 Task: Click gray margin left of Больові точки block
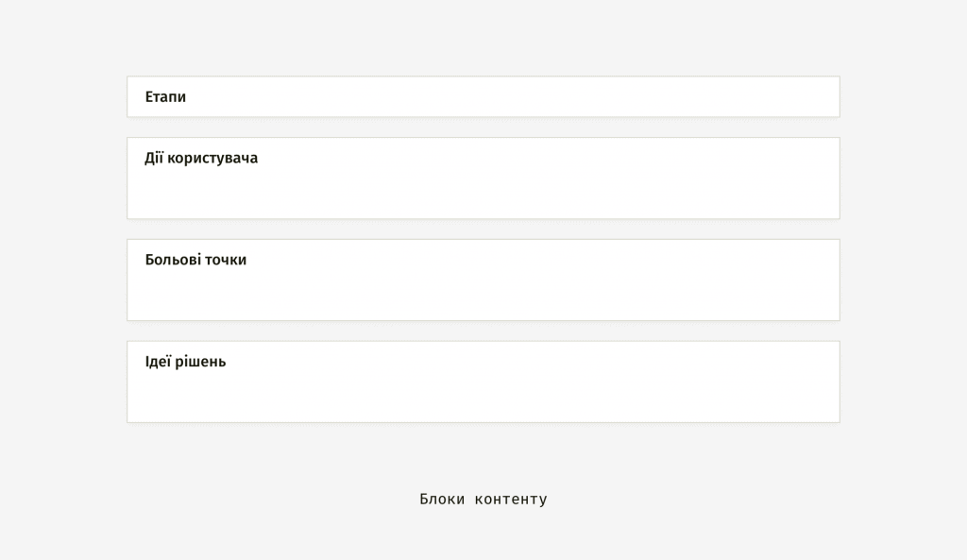[63, 280]
